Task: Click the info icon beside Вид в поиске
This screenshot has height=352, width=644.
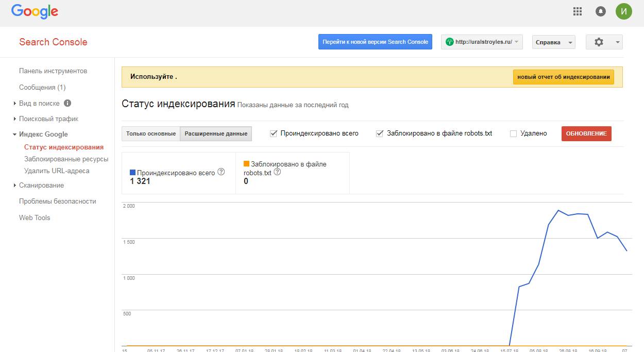Action: pyautogui.click(x=67, y=103)
